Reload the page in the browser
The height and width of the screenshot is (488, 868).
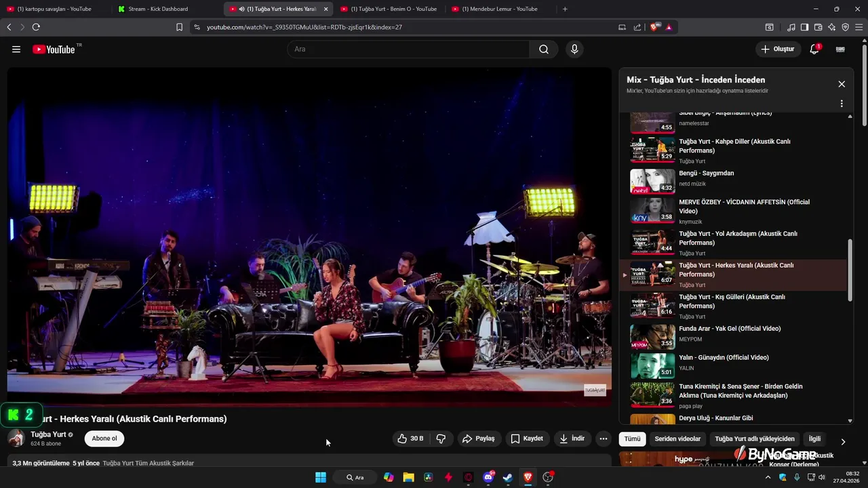pyautogui.click(x=36, y=27)
